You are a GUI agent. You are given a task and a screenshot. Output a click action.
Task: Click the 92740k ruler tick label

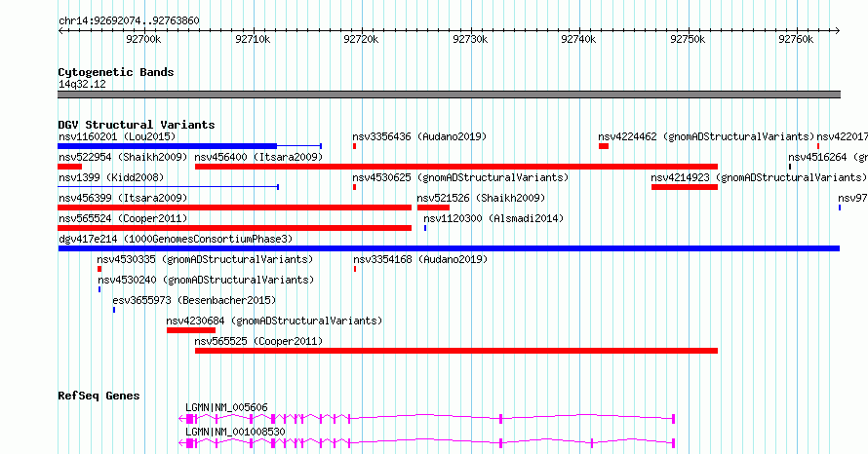tap(578, 39)
